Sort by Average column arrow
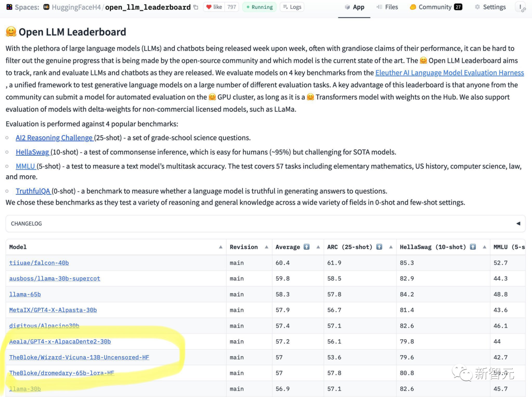Screen dimensions: 532x397 coord(318,247)
